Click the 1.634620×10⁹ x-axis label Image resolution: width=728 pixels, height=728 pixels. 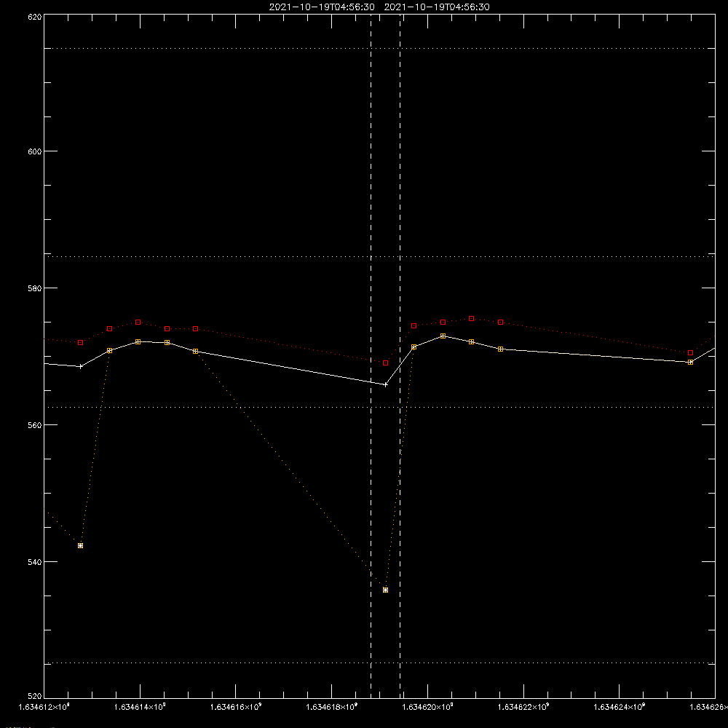pyautogui.click(x=427, y=707)
